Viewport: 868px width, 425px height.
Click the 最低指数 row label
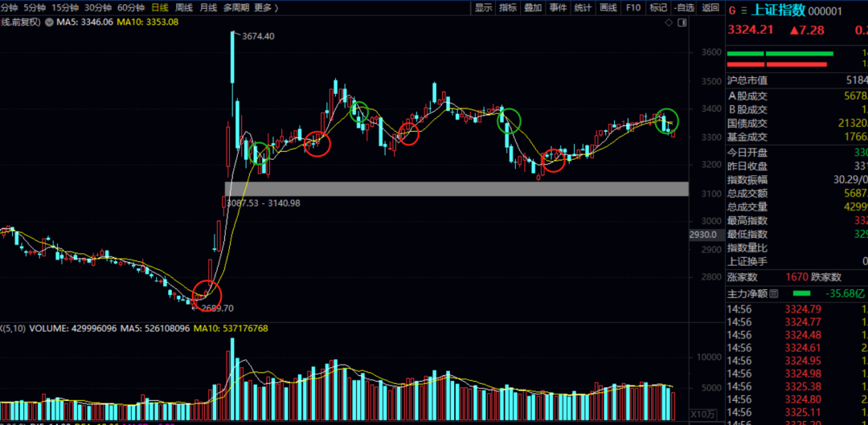click(747, 234)
